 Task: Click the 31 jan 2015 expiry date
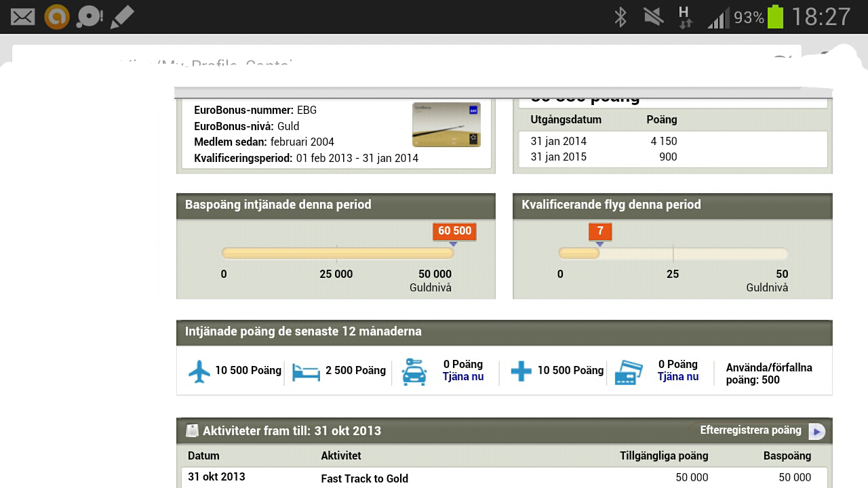click(559, 157)
